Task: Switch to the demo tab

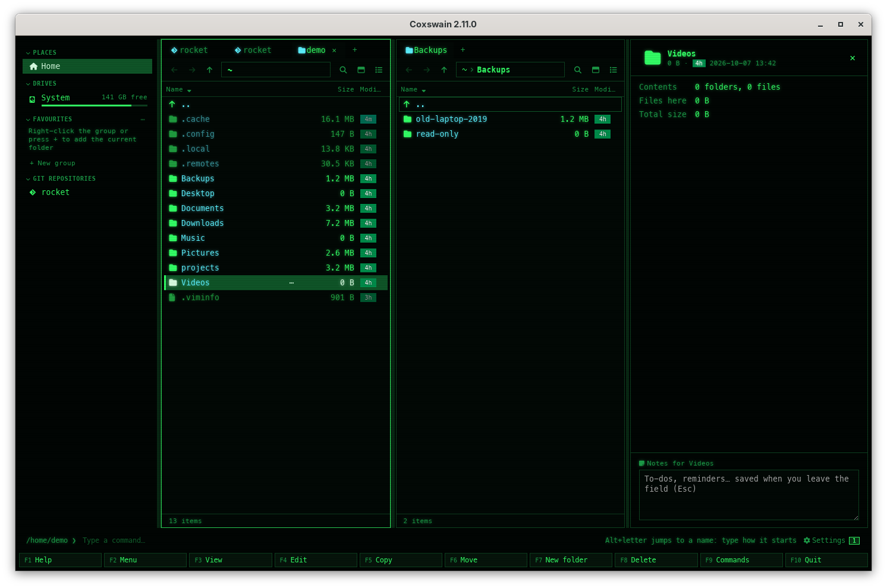Action: point(312,51)
